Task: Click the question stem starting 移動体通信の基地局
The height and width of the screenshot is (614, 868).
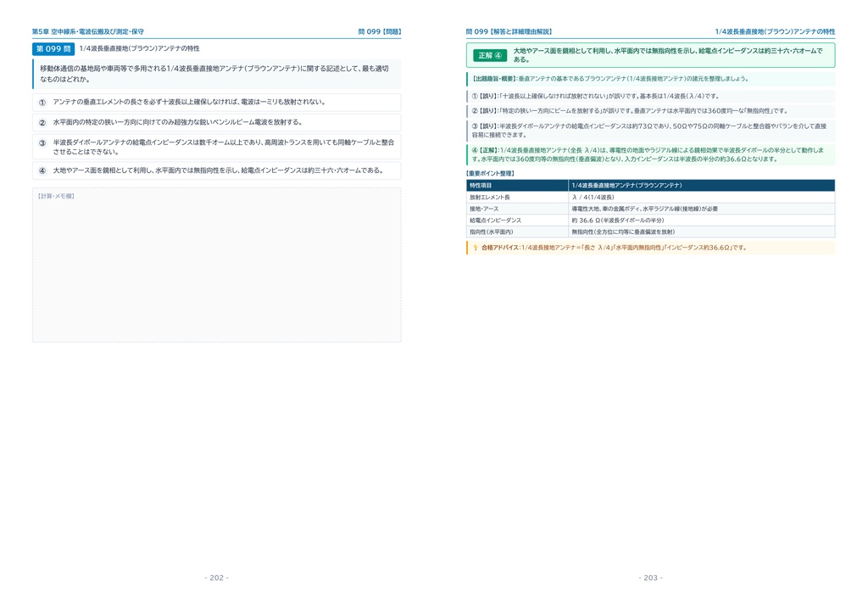Action: 216,74
